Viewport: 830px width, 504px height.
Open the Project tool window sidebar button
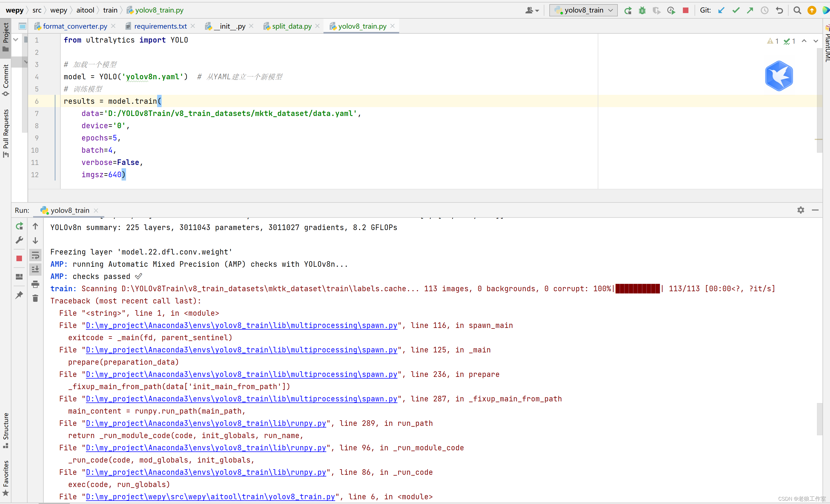[6, 37]
